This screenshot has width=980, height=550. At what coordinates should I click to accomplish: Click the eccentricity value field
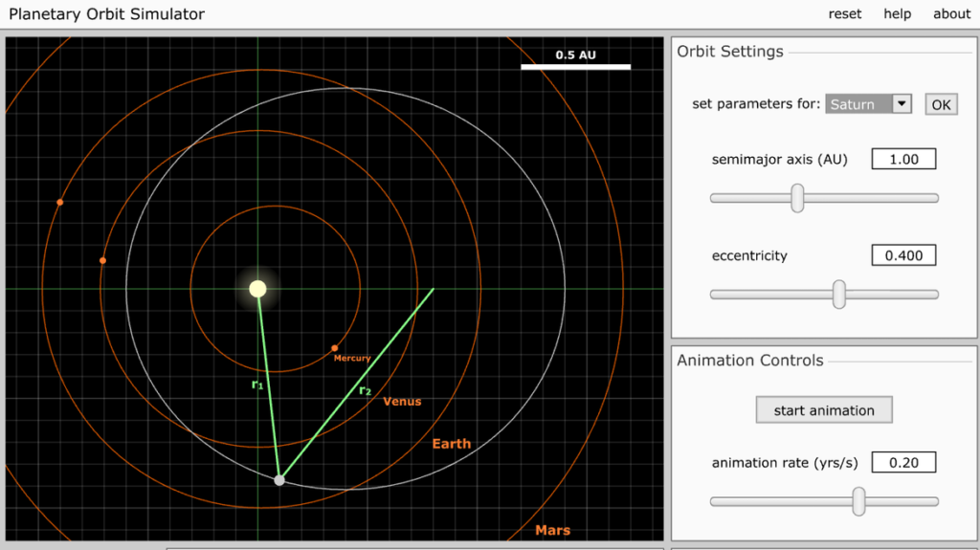coord(903,255)
